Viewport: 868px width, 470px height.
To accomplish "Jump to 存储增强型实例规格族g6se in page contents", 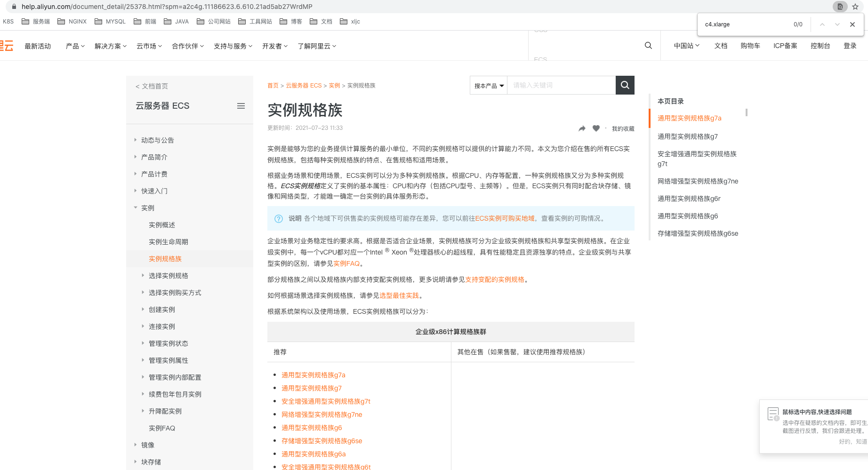I will point(698,233).
